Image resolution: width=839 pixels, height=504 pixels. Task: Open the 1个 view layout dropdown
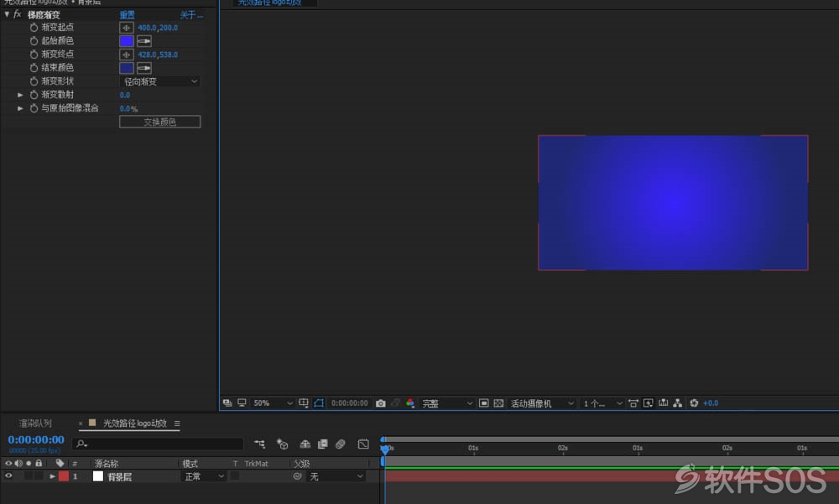tap(602, 403)
